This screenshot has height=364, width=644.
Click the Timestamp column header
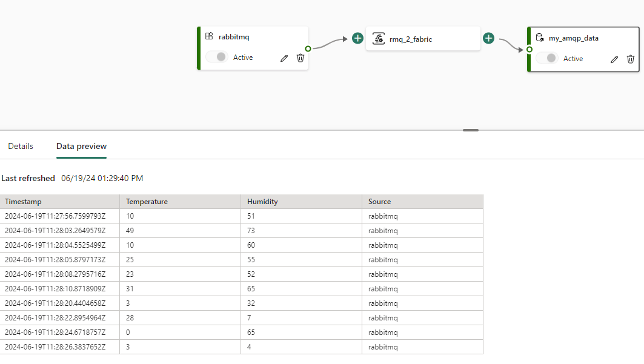tap(23, 202)
